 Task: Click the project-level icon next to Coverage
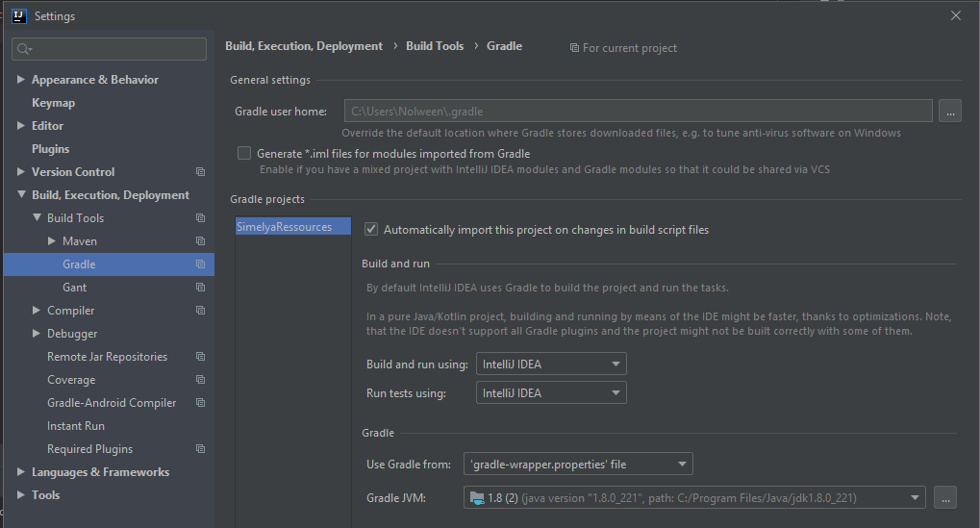tap(200, 380)
